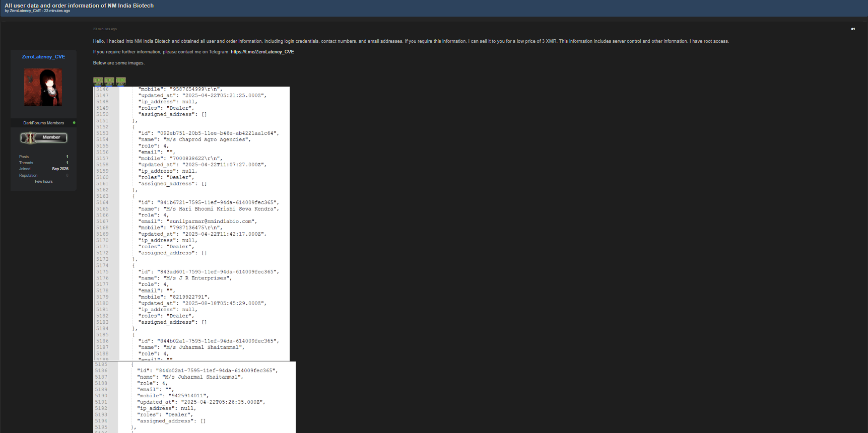868x433 pixels.
Task: Click the Threads count in the profile
Action: pyautogui.click(x=67, y=163)
